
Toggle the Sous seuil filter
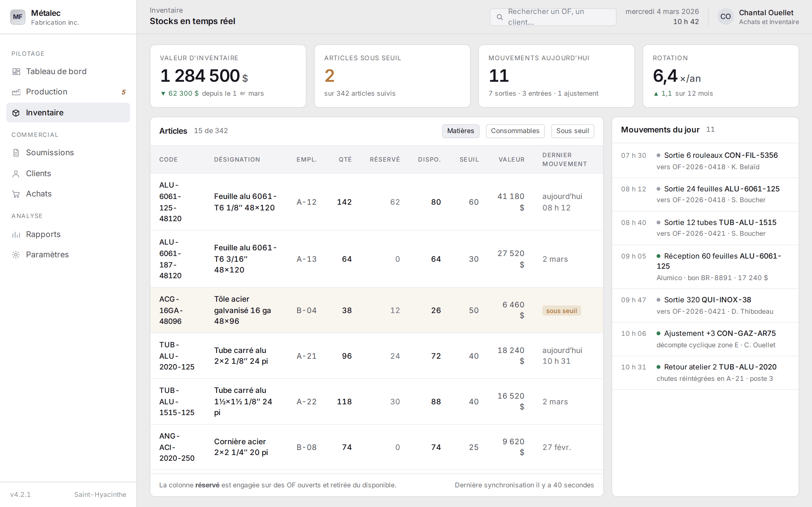572,131
